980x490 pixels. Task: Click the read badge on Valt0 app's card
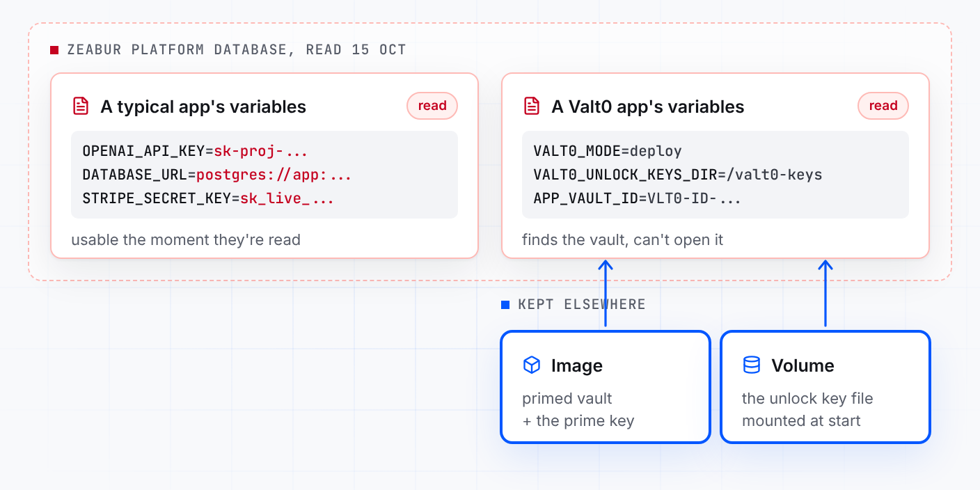pos(883,106)
